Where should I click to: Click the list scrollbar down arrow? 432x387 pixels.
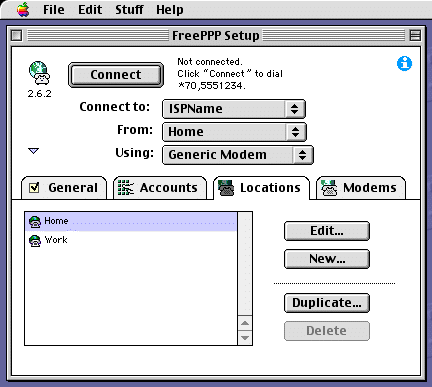tap(245, 338)
